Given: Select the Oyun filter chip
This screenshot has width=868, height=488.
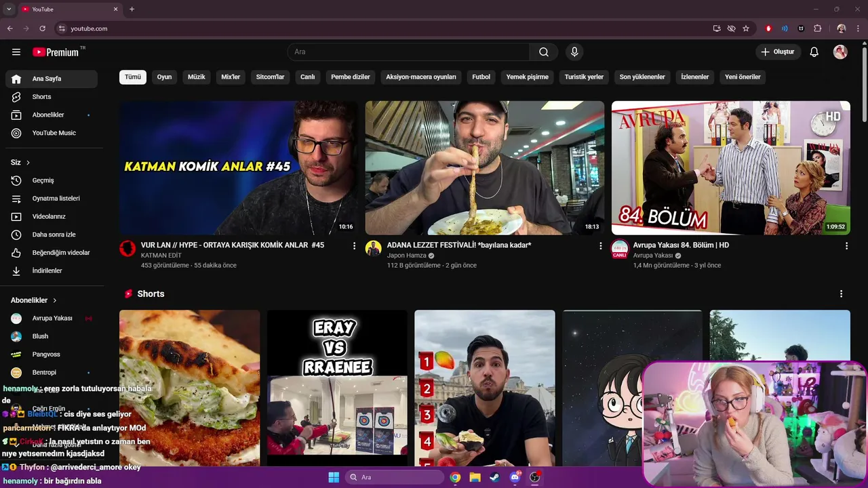Looking at the screenshot, I should point(165,77).
